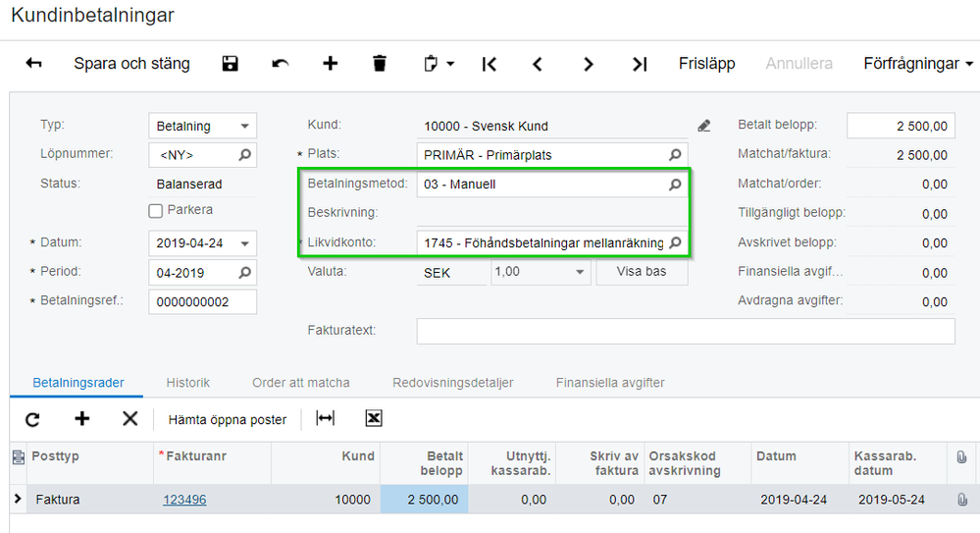This screenshot has width=980, height=533.
Task: Click the save disk icon in toolbar
Action: [x=230, y=63]
